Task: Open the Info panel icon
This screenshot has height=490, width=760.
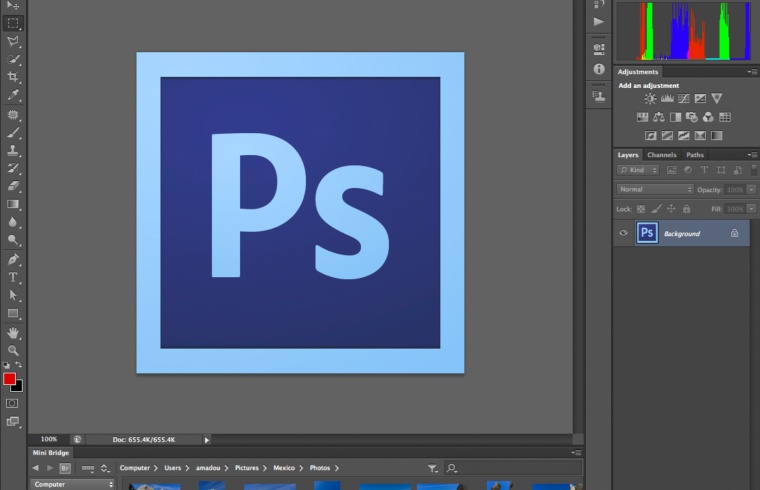Action: click(x=599, y=69)
